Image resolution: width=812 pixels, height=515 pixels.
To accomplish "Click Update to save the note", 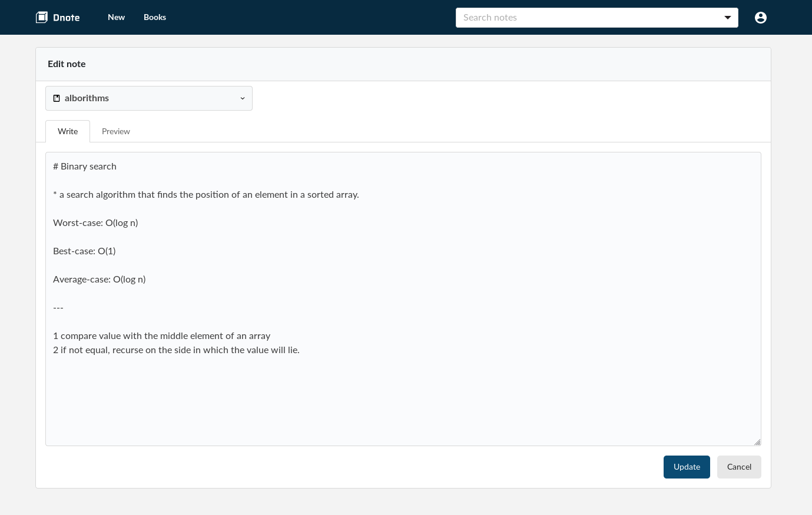I will [687, 467].
